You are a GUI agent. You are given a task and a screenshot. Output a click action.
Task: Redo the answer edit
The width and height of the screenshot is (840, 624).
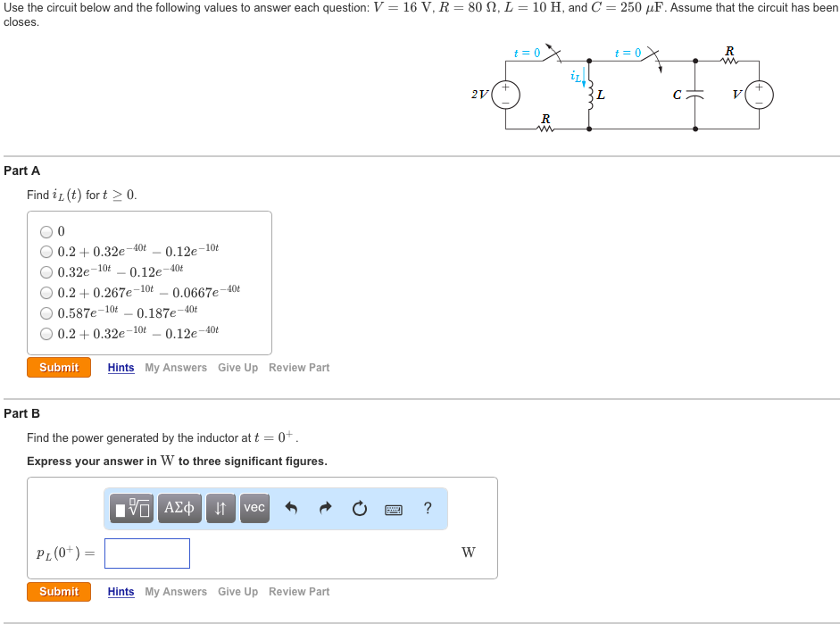(x=325, y=508)
